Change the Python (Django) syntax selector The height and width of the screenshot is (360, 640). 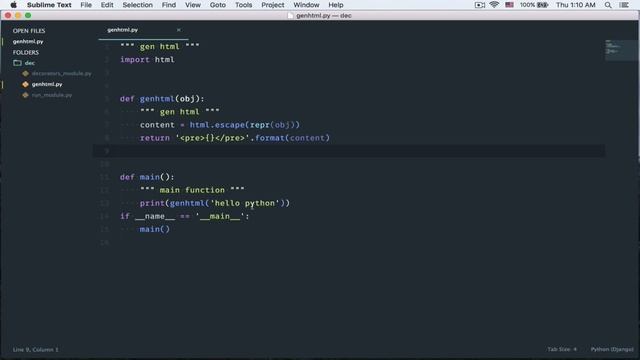pos(612,349)
